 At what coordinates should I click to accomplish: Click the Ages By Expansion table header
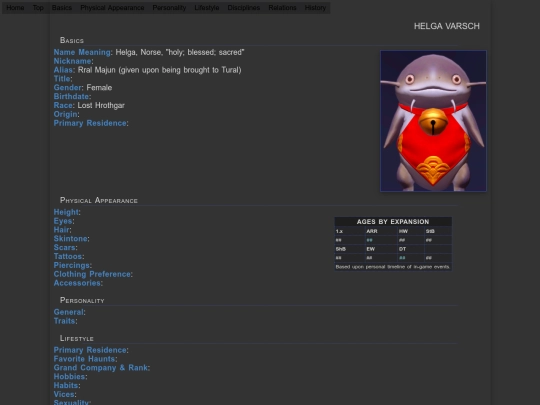click(x=393, y=222)
